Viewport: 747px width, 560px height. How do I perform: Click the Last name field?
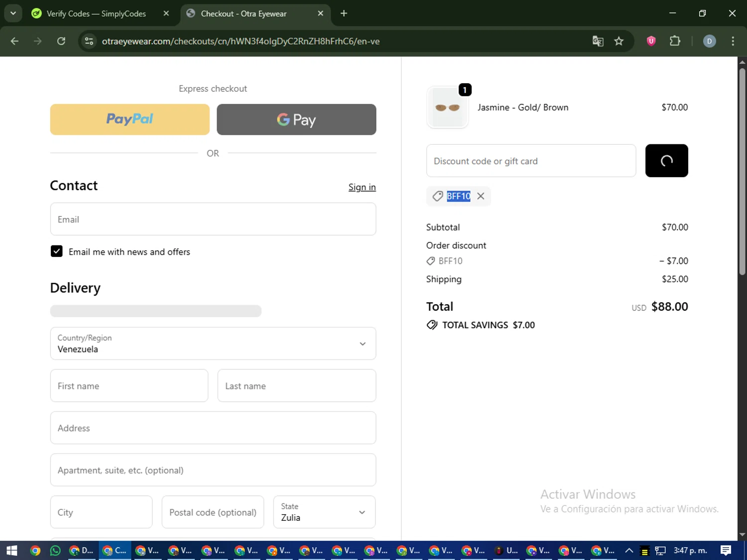tap(297, 386)
